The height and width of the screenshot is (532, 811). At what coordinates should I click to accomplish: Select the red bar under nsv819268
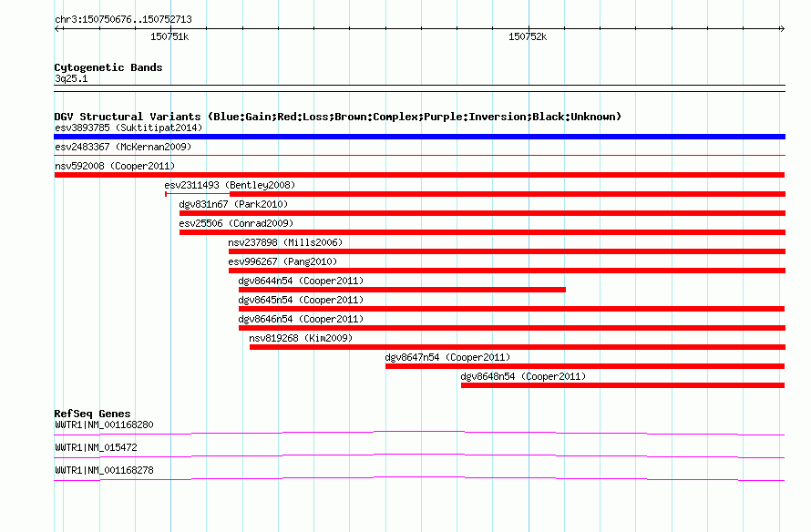[x=518, y=347]
